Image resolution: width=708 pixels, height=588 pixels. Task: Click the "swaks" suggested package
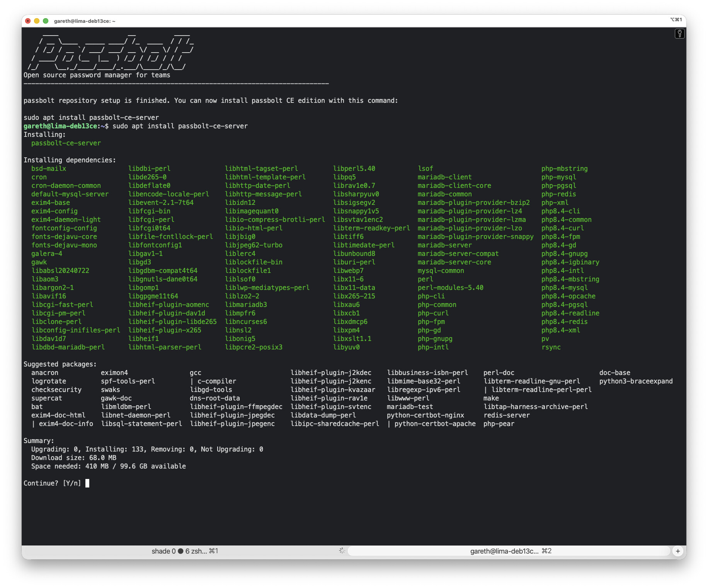click(x=111, y=390)
